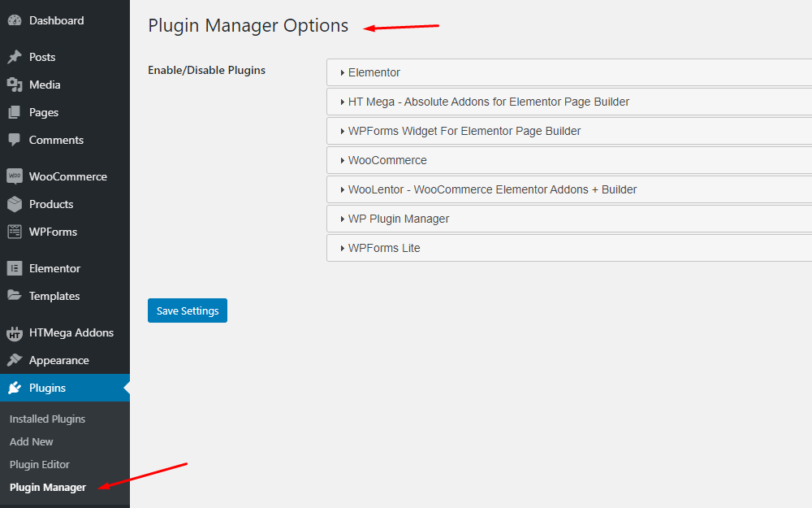Viewport: 812px width, 508px height.
Task: Click the Templates icon
Action: pyautogui.click(x=15, y=296)
